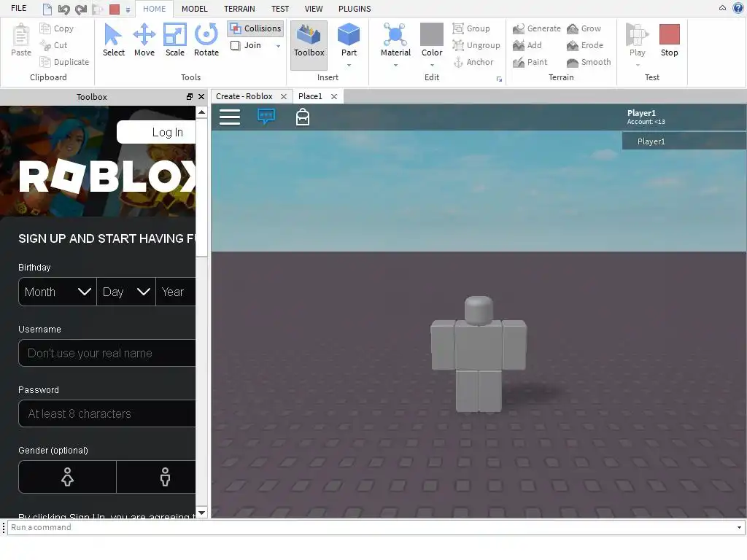747x560 pixels.
Task: Stop the running test
Action: click(670, 40)
